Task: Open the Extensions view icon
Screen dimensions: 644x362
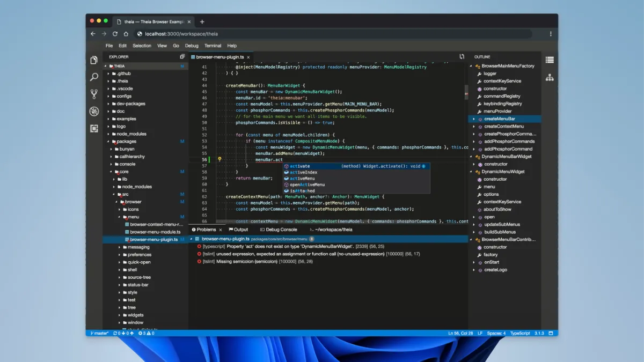Action: [x=94, y=129]
